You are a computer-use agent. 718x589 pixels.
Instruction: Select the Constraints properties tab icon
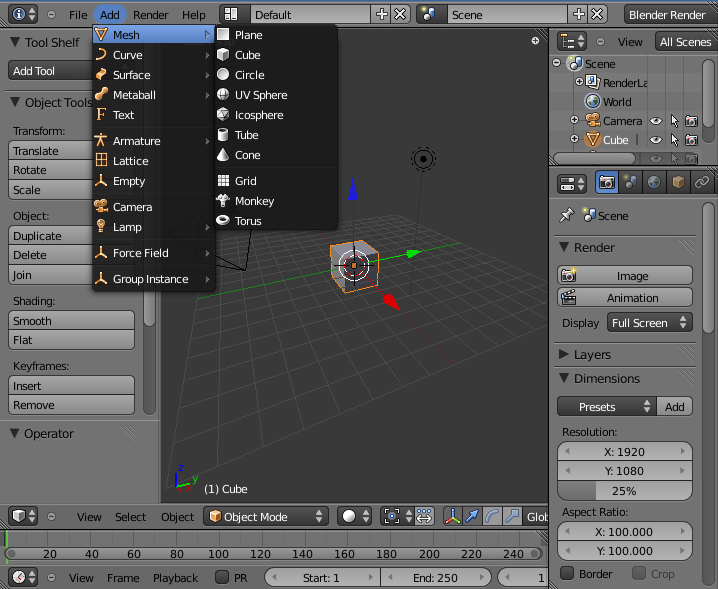(x=702, y=182)
